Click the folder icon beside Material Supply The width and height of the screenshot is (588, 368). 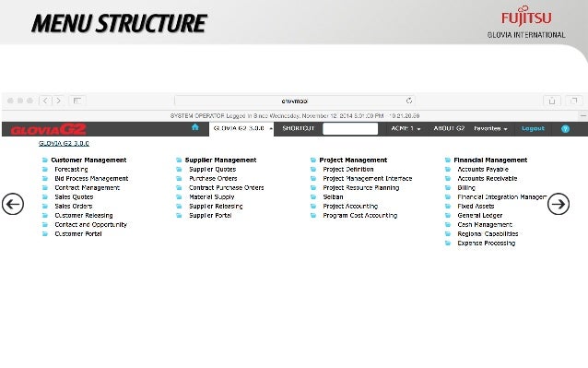point(179,196)
